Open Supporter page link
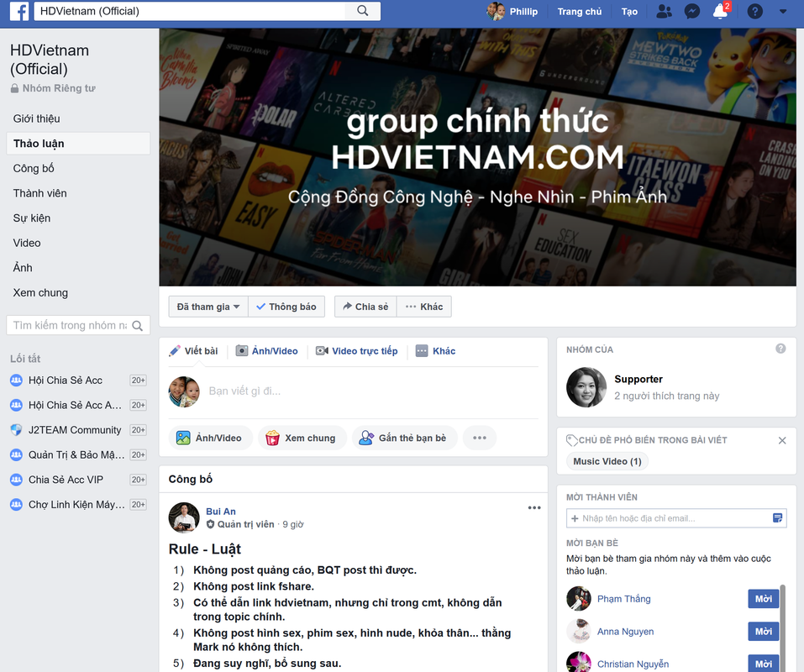 point(638,380)
